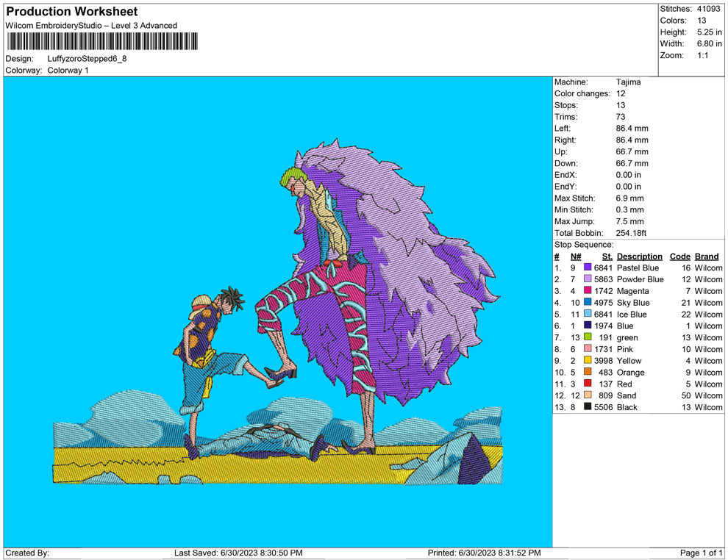728x560 pixels.
Task: Click the Pastel Blue color swatch
Action: click(x=588, y=268)
